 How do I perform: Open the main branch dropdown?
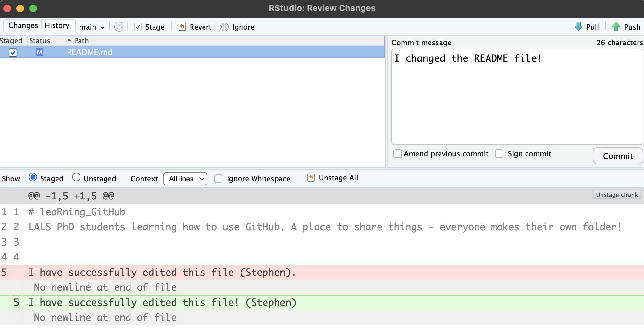(x=92, y=27)
